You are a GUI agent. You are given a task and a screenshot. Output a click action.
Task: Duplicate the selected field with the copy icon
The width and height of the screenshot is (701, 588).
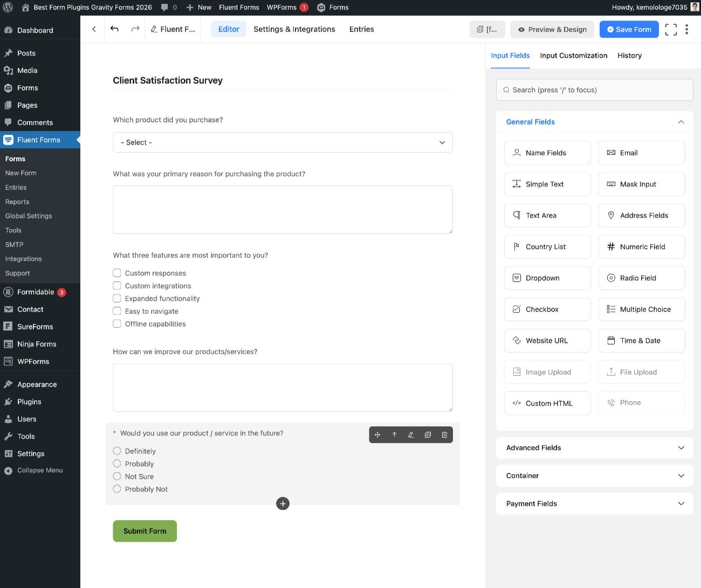point(428,434)
